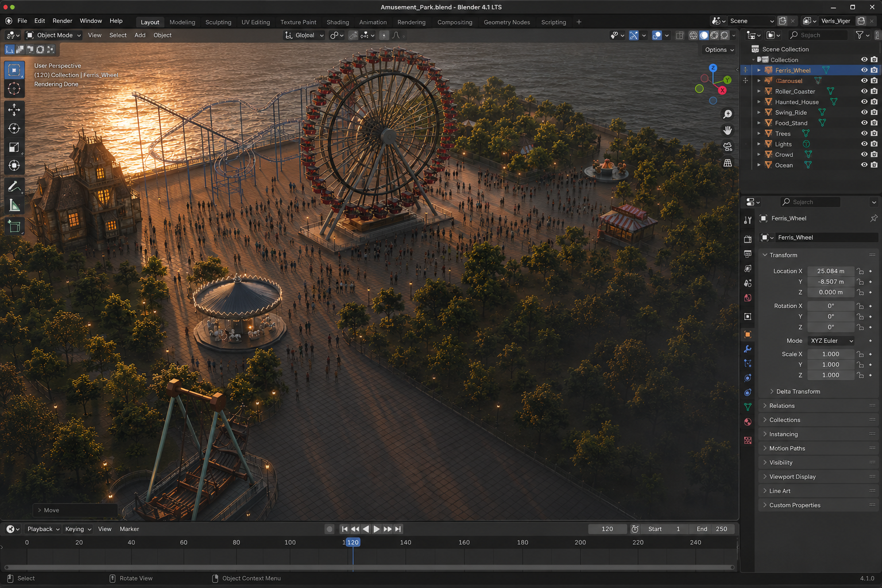Open the Object Mode dropdown

[54, 35]
